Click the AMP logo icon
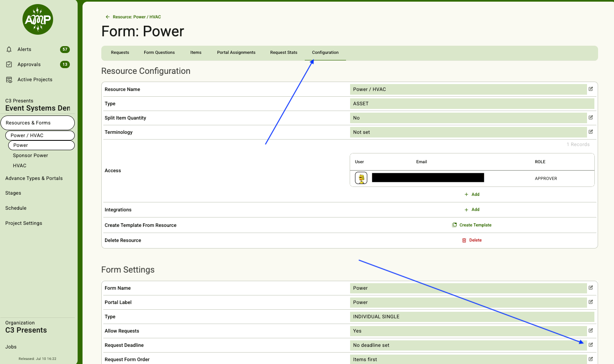The width and height of the screenshot is (614, 364). (38, 19)
